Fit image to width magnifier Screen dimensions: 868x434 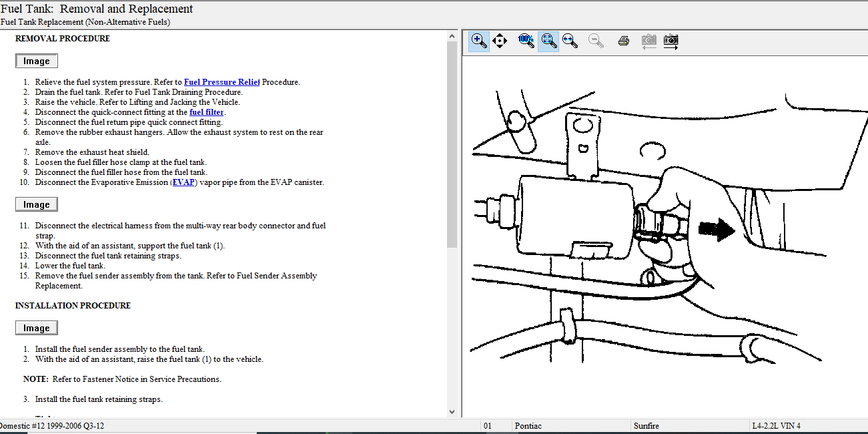pyautogui.click(x=570, y=41)
